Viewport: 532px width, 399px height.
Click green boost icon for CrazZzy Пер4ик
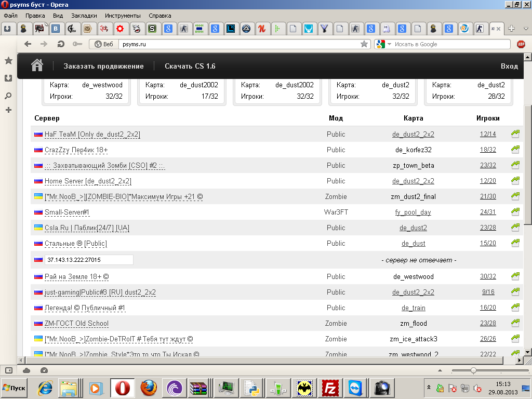tap(515, 149)
